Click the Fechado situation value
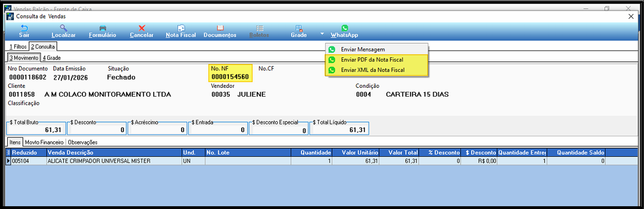 point(121,77)
